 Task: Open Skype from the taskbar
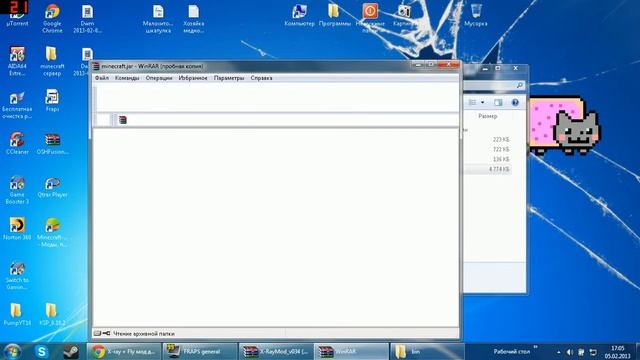tap(42, 351)
